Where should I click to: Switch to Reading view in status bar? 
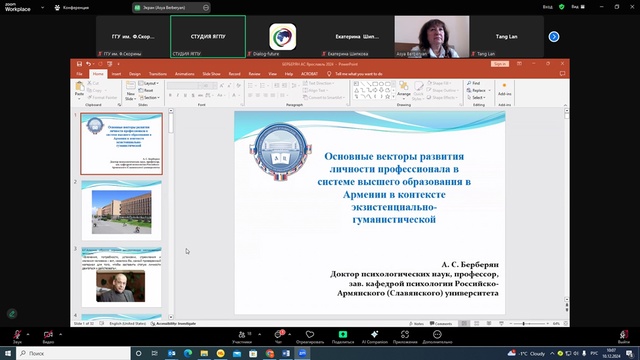(489, 324)
